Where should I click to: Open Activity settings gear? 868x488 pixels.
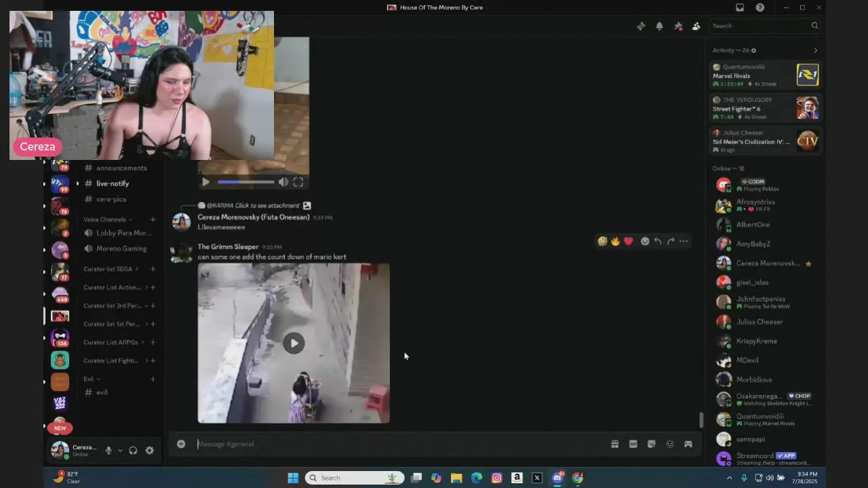tap(753, 50)
